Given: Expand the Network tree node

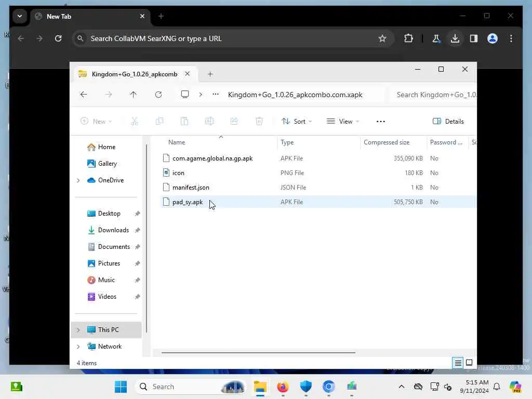Looking at the screenshot, I should (78, 347).
